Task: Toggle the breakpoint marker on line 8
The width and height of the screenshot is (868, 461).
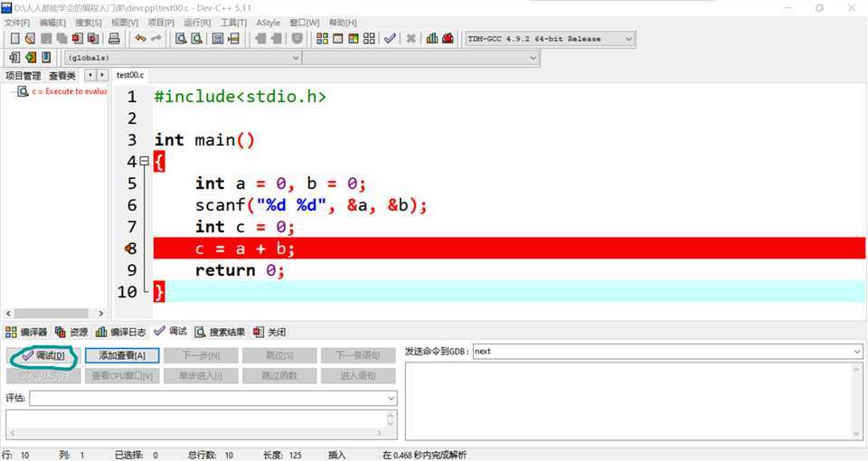Action: [131, 249]
